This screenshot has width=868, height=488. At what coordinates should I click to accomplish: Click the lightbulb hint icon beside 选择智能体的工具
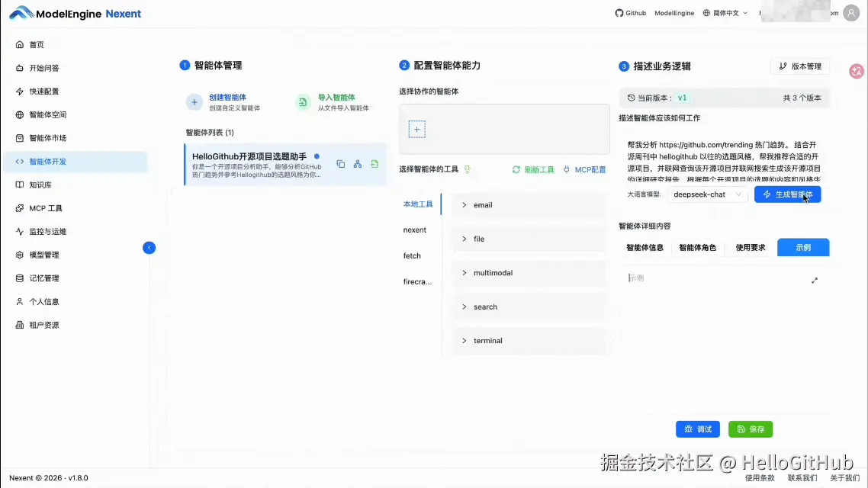point(468,169)
